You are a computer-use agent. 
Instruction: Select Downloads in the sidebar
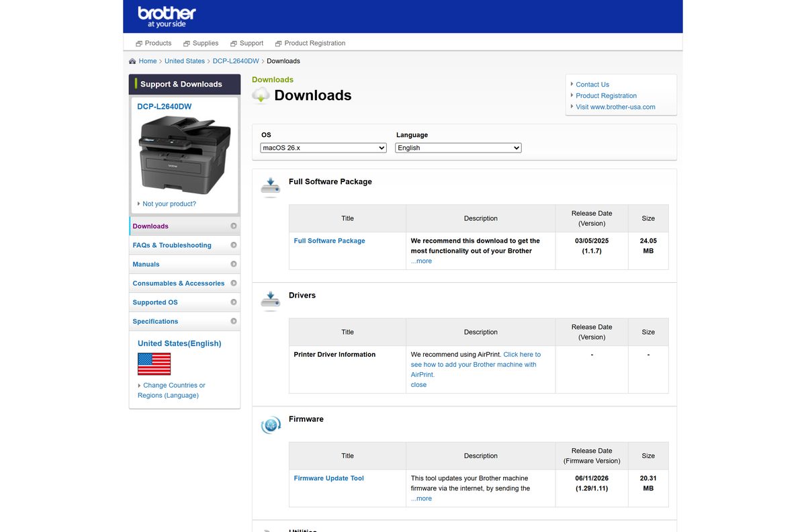pyautogui.click(x=185, y=226)
